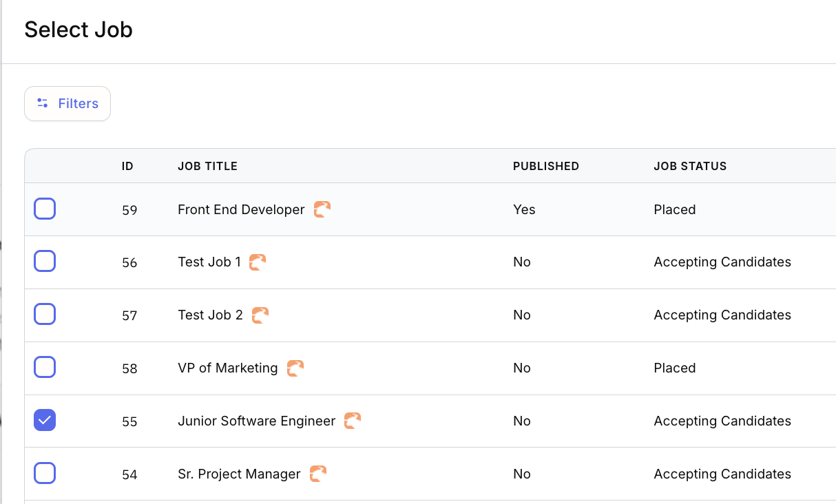Click the orange icon beside VP of Marketing
The height and width of the screenshot is (504, 836).
pos(295,368)
